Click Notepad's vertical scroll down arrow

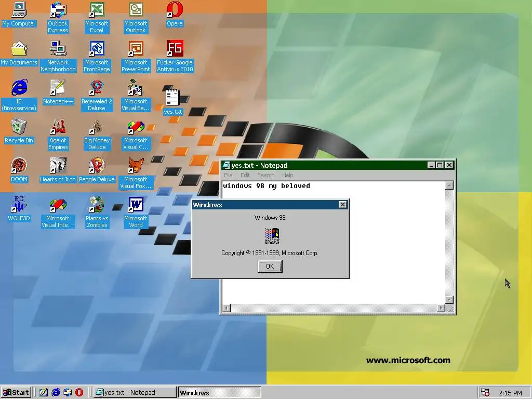pos(449,300)
